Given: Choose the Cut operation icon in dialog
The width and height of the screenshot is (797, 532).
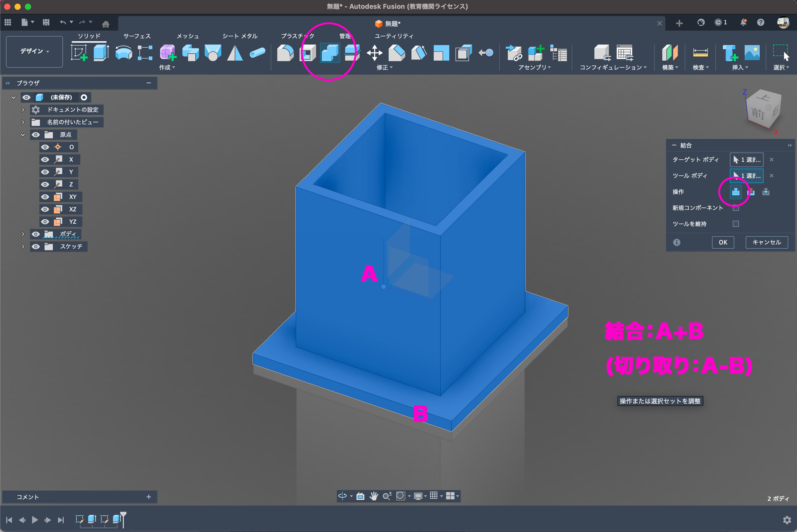Looking at the screenshot, I should 751,192.
